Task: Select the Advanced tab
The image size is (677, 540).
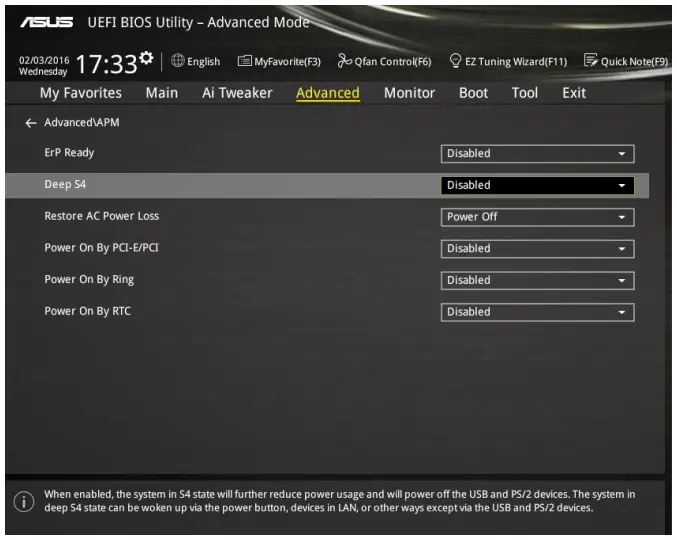Action: tap(328, 93)
